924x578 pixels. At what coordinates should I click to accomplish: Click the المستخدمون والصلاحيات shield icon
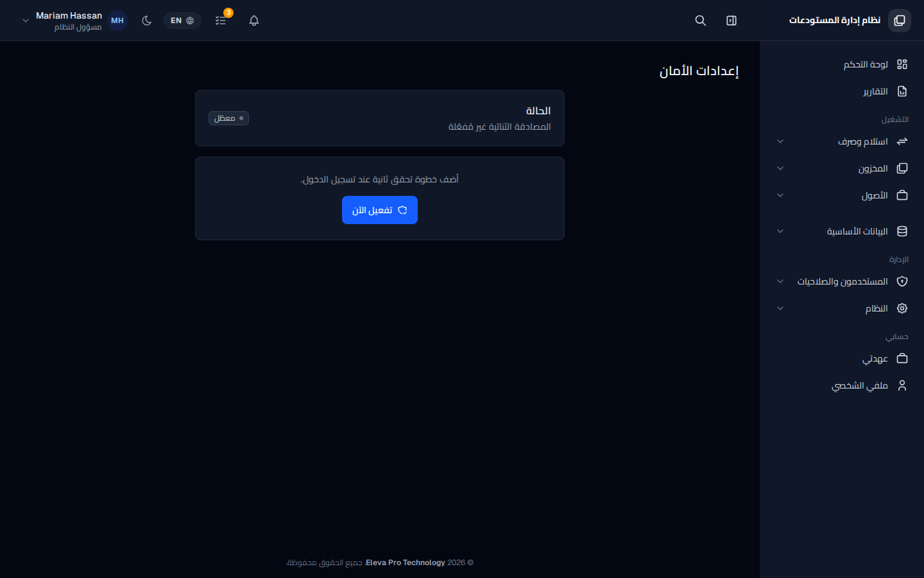pos(902,281)
